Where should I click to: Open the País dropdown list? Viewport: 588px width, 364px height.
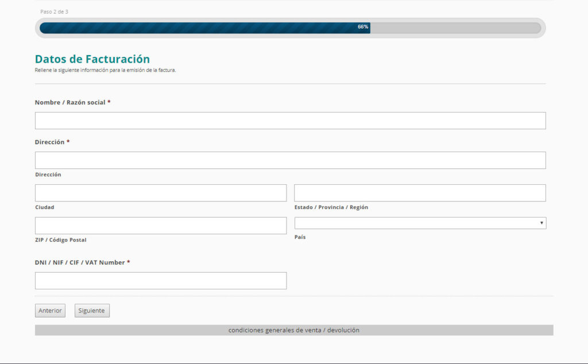click(420, 223)
